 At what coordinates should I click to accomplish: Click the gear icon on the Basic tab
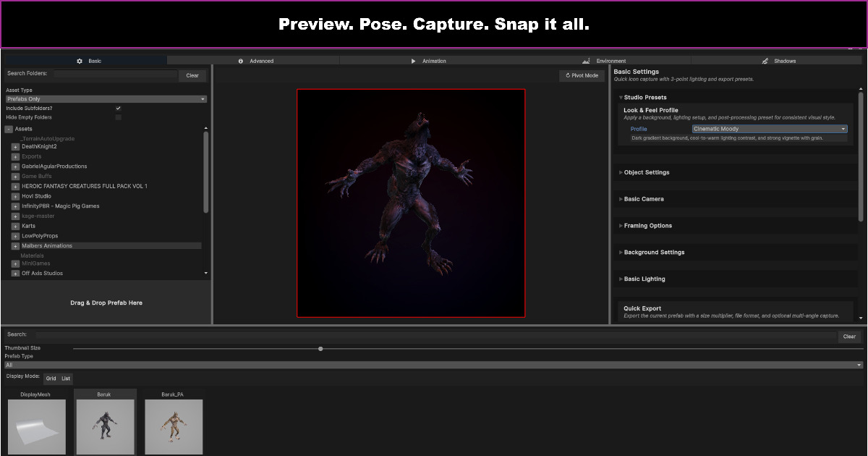point(80,61)
